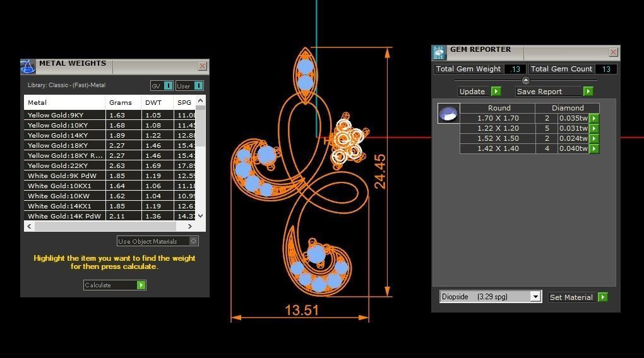
Task: Click the 24.45 height dimension label
Action: [380, 172]
